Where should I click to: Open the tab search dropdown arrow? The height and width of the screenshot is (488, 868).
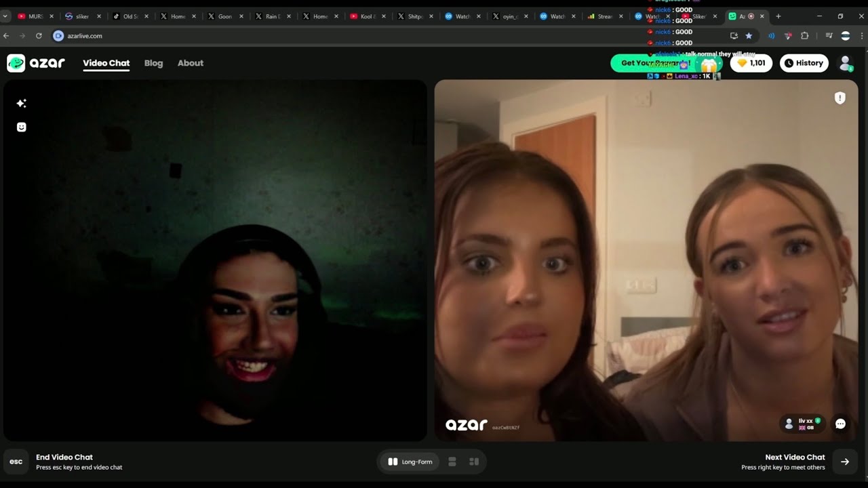pos(6,16)
